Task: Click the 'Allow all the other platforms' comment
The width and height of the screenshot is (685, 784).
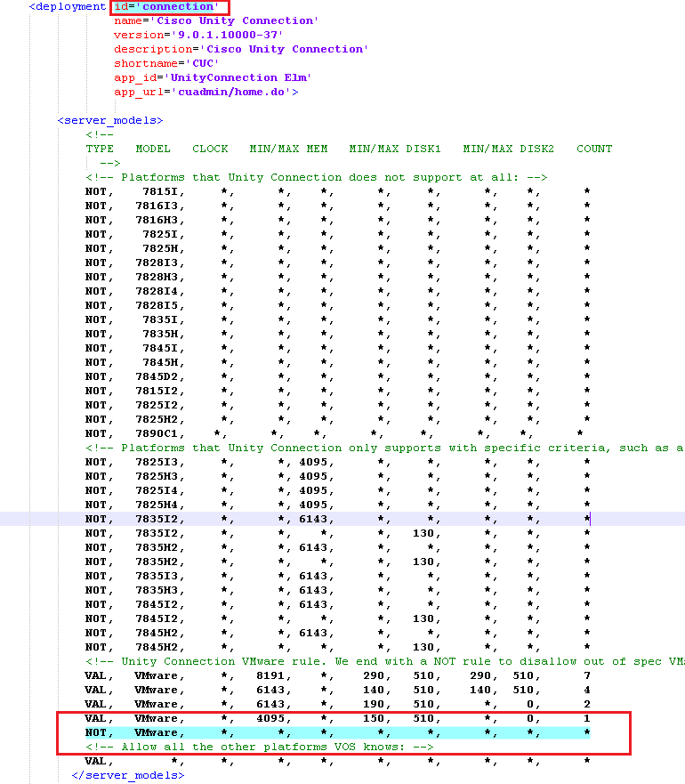Action: (260, 748)
